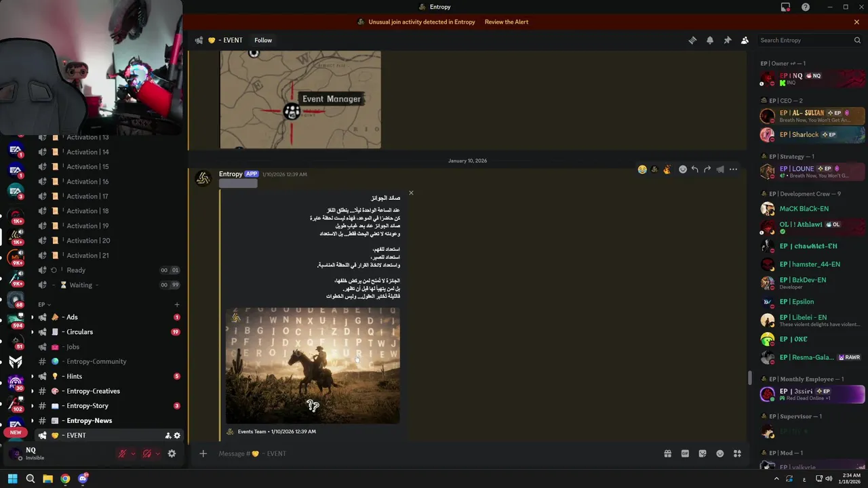Click the Review the Alert link
868x488 pixels.
coord(507,22)
